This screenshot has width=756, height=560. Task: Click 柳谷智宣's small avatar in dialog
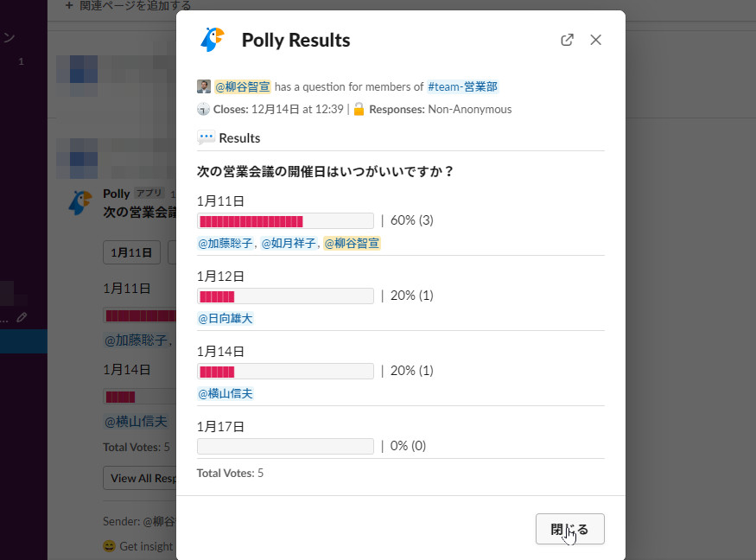click(x=204, y=86)
